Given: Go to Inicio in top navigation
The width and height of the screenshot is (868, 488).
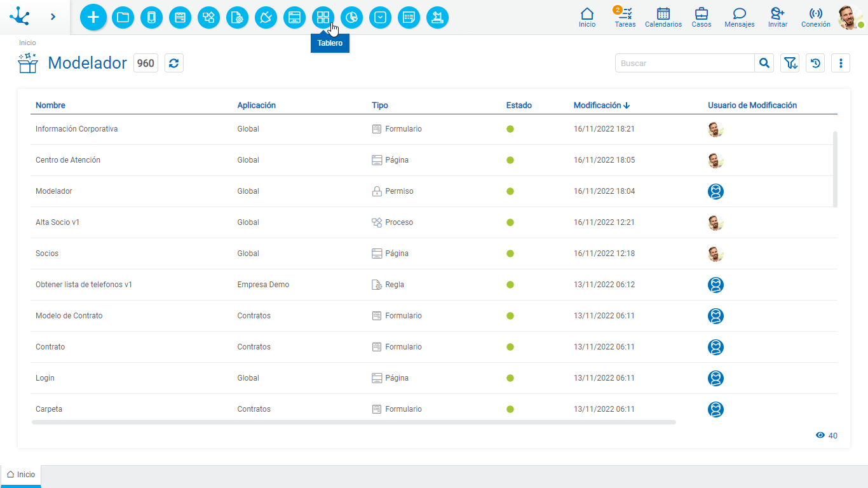Looking at the screenshot, I should pos(587,18).
